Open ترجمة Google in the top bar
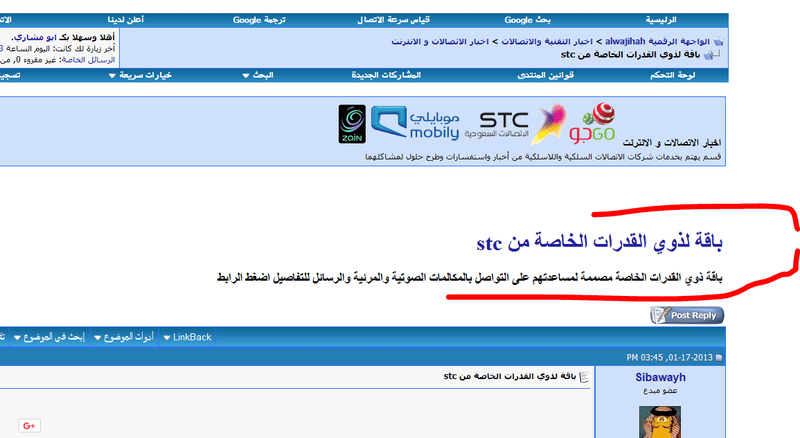 pos(259,20)
